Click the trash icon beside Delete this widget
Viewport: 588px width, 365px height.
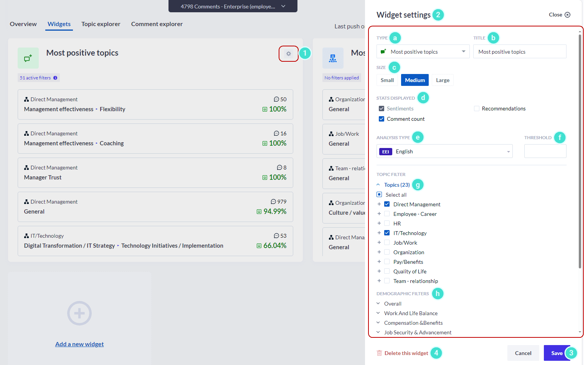pos(379,353)
